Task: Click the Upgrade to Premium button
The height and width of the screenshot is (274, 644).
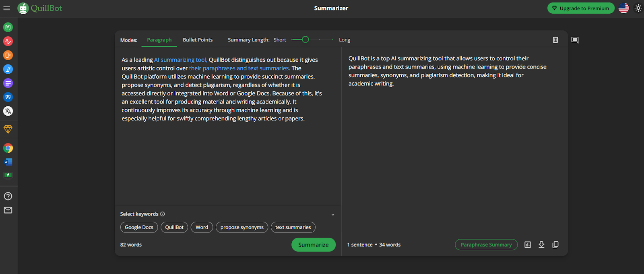Action: click(581, 8)
